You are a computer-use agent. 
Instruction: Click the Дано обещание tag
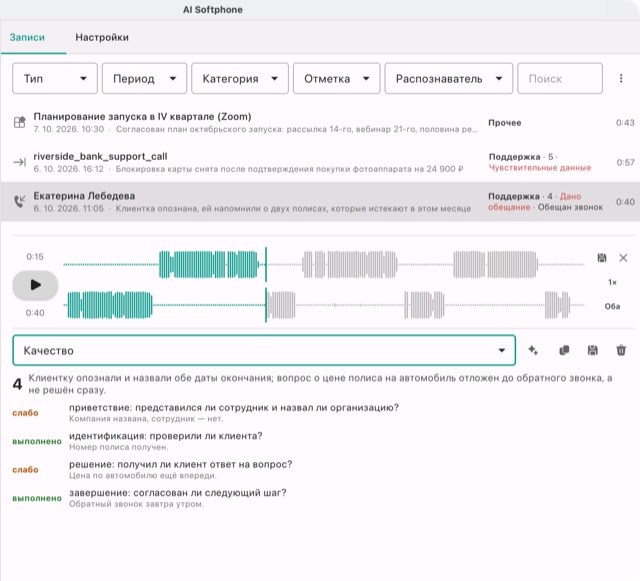coord(535,202)
